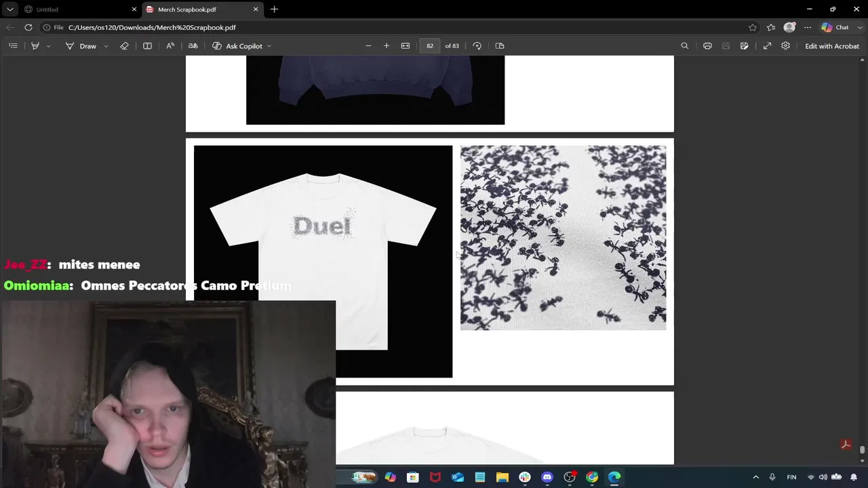Print the PDF document

click(707, 46)
